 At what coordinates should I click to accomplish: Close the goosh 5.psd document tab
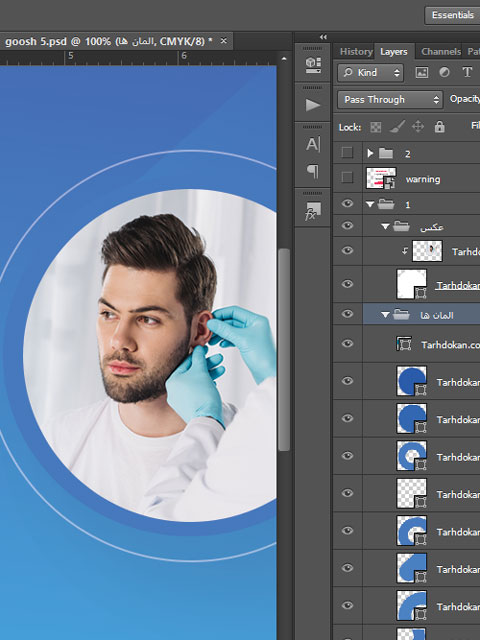point(223,41)
